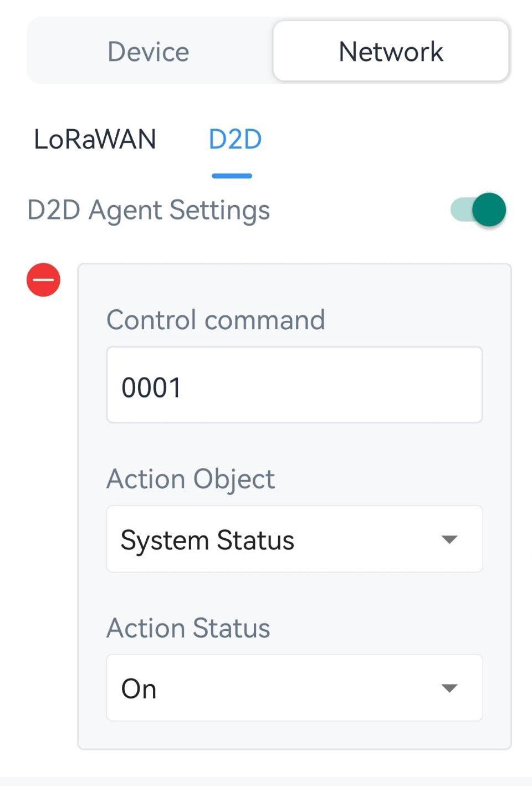Click the Action Status label
Image resolution: width=532 pixels, height=786 pixels.
pyautogui.click(x=188, y=628)
